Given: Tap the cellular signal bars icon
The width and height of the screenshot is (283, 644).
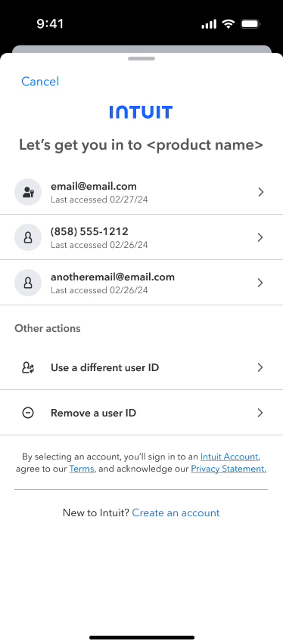Looking at the screenshot, I should pyautogui.click(x=209, y=25).
